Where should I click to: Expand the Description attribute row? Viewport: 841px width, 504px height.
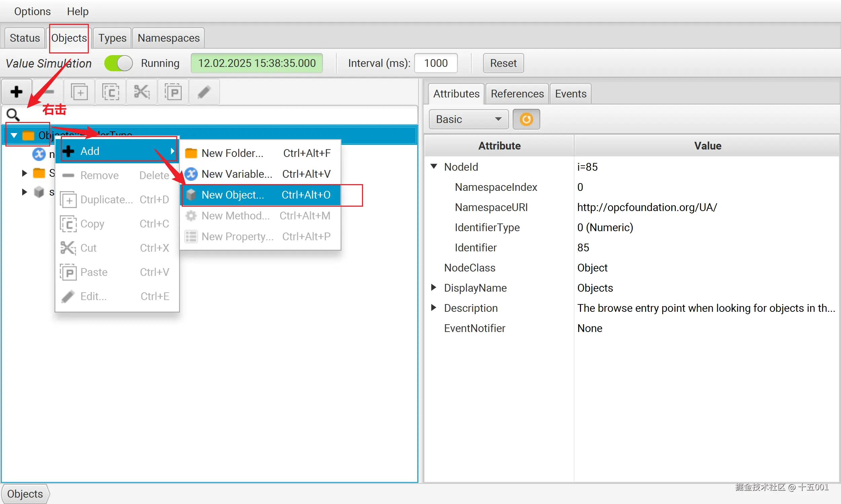(433, 308)
